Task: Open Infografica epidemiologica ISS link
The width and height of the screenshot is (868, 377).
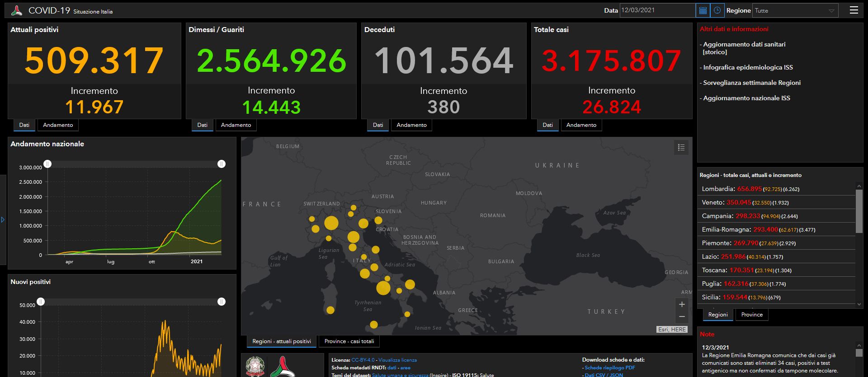Action: click(x=748, y=67)
